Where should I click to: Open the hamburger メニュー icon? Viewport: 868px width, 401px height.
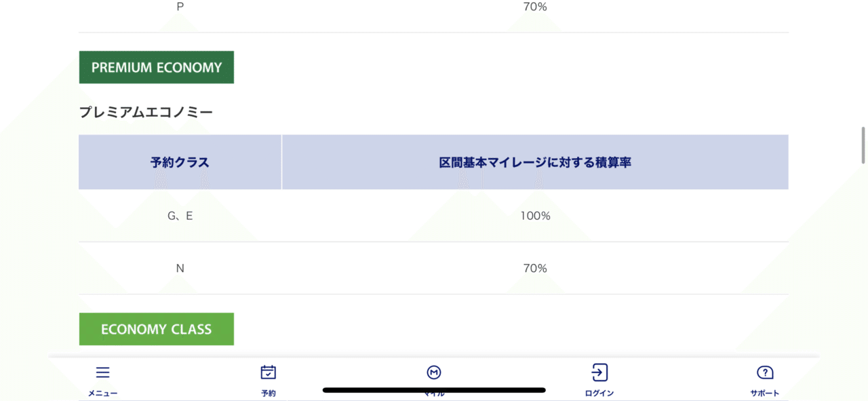point(102,373)
